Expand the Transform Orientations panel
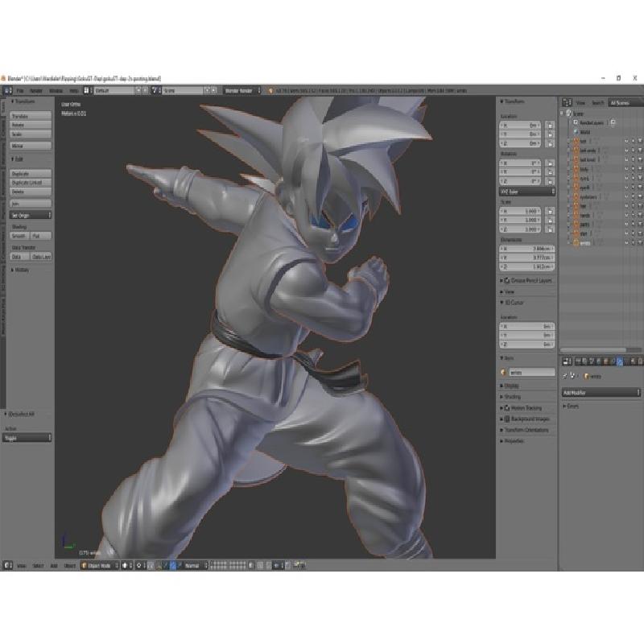This screenshot has height=644, width=644. (x=525, y=430)
